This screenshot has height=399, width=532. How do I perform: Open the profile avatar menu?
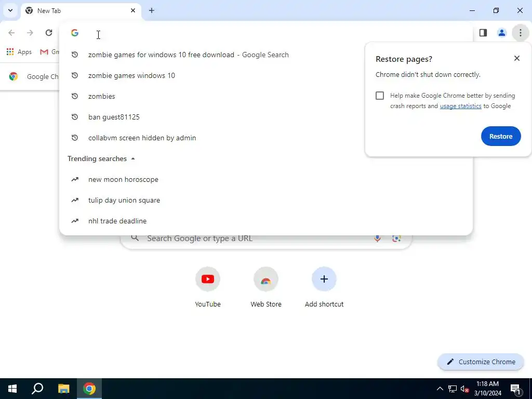502,33
